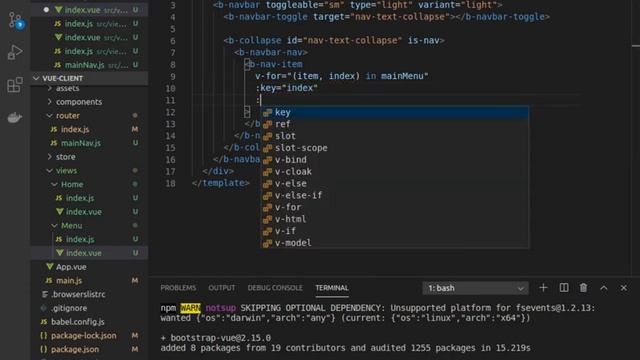Choose 'v-html' autocomplete suggestion

point(395,219)
